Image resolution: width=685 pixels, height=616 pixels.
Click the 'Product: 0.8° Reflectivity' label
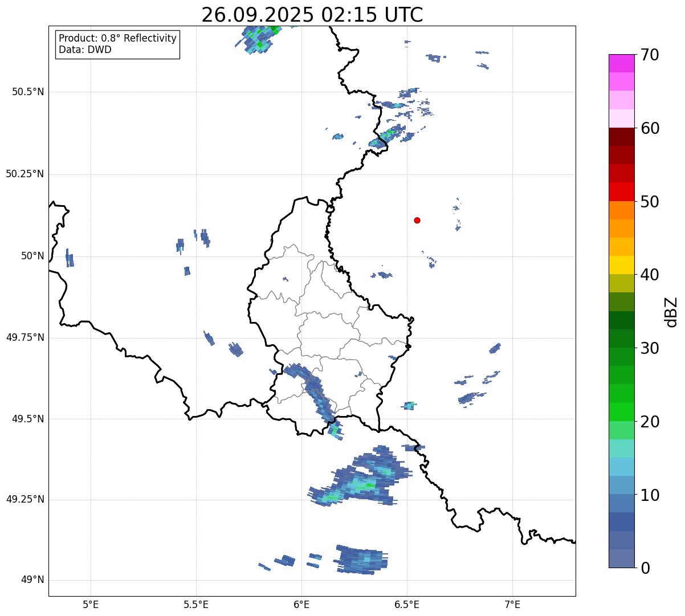click(x=118, y=38)
